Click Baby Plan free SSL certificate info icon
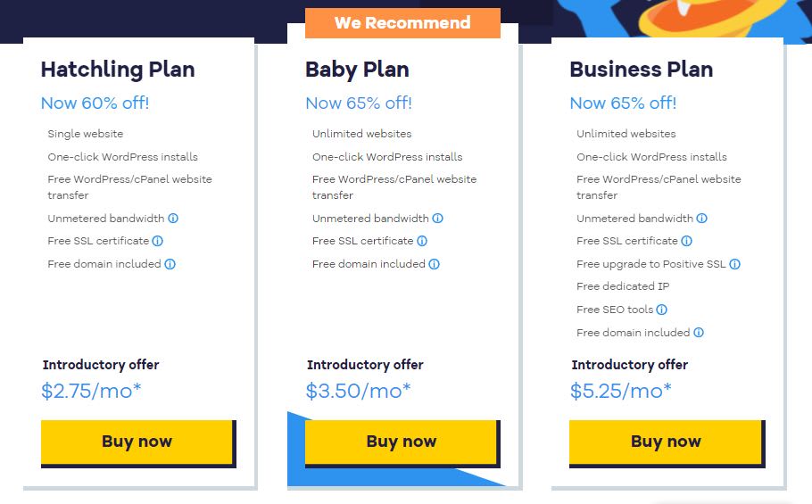 [x=422, y=241]
